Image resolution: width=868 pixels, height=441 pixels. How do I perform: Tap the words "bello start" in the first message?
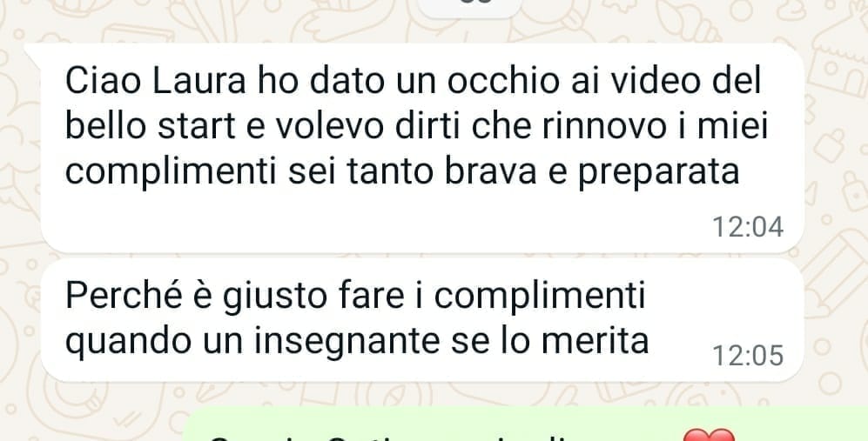coord(151,127)
